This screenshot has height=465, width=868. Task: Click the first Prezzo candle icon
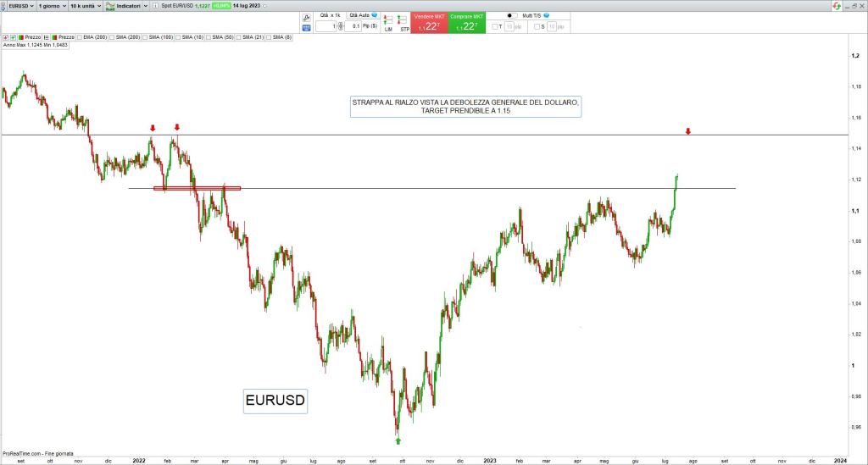(21, 37)
